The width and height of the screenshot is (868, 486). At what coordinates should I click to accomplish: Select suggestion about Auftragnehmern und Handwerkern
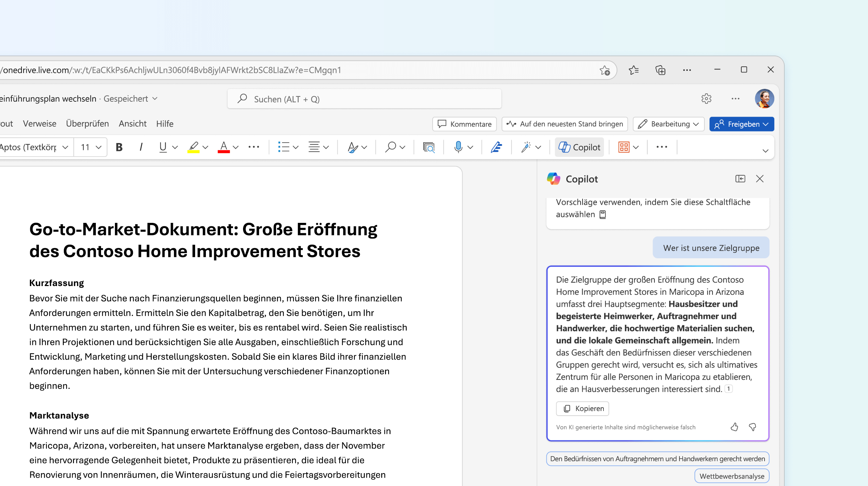658,459
